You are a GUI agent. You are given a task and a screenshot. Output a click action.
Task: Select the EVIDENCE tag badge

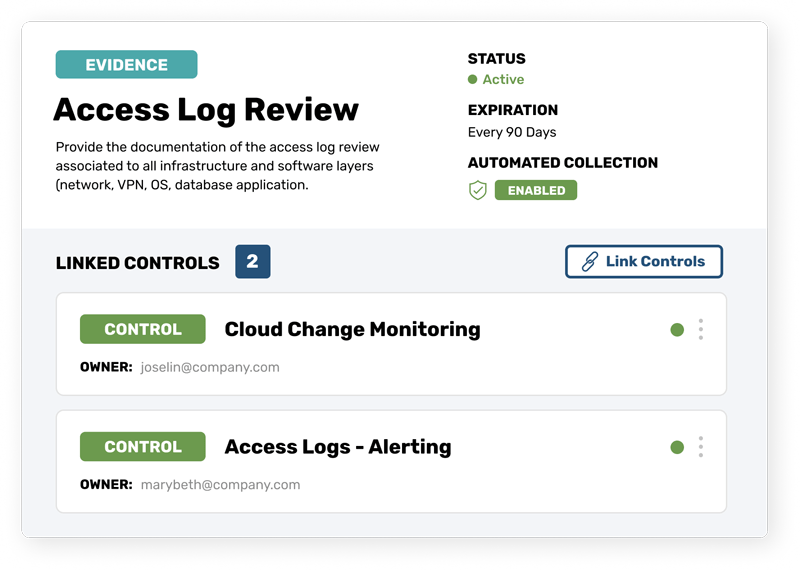point(127,65)
